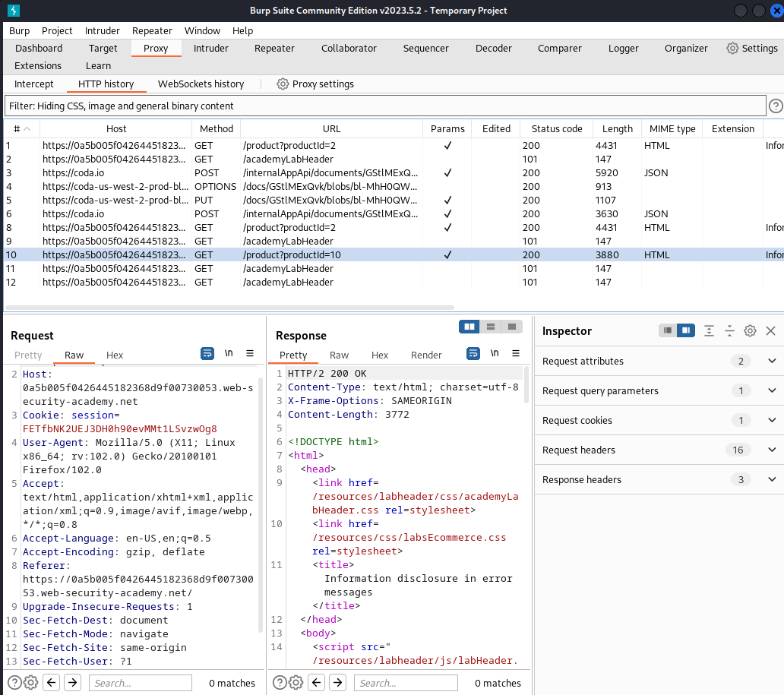This screenshot has width=784, height=695.
Task: Select stacked vertical request/response layout
Action: coord(491,327)
